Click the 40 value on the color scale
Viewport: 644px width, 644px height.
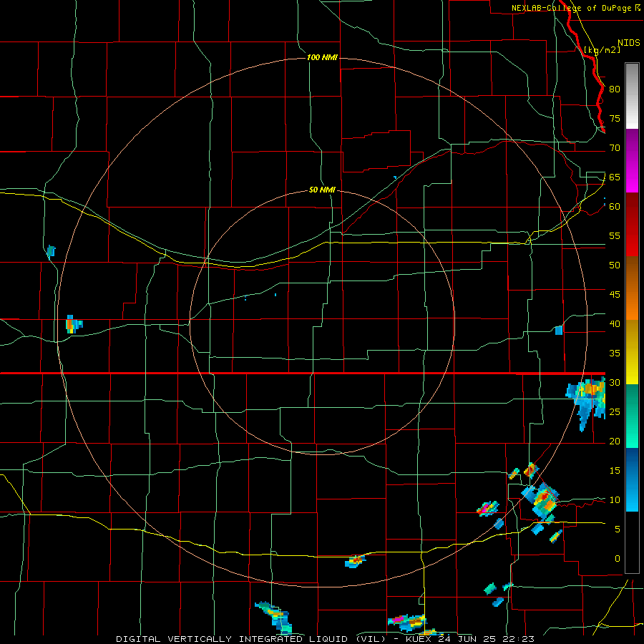click(615, 324)
